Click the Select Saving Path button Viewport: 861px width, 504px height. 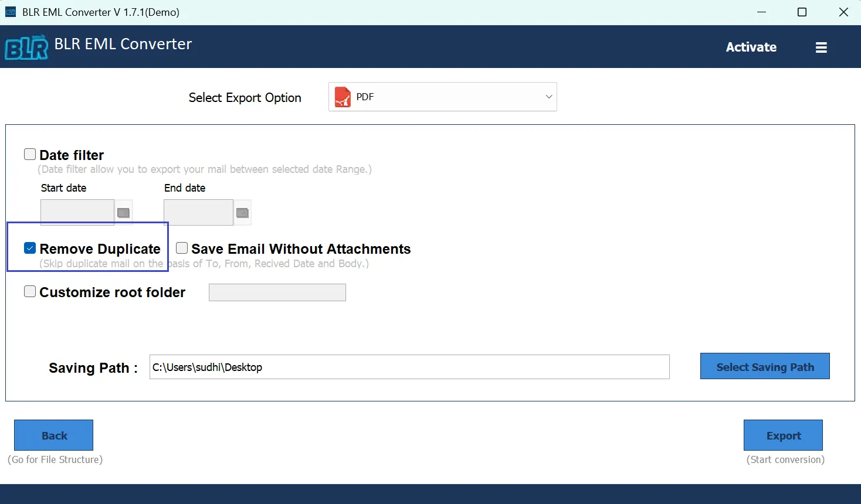pos(765,367)
